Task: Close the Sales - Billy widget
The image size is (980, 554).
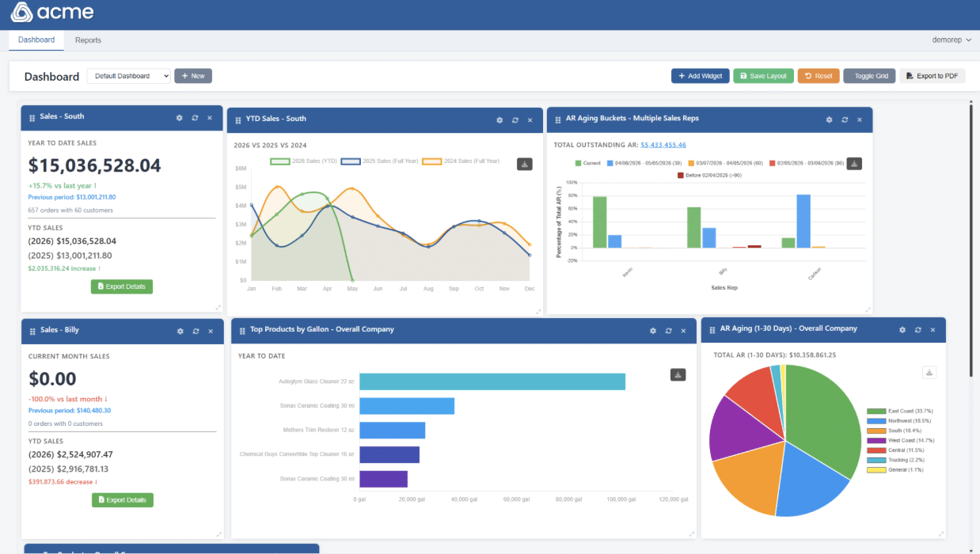Action: [x=210, y=331]
